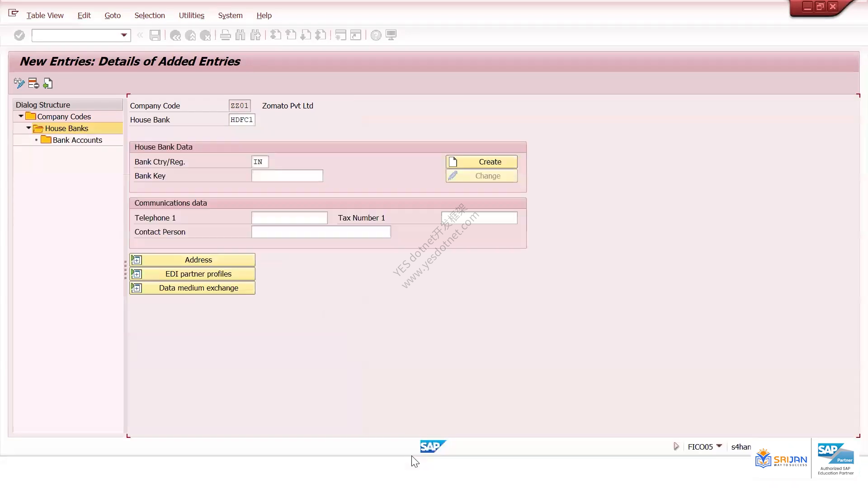868x488 pixels.
Task: Open the transaction command field dropdown
Action: click(x=123, y=35)
